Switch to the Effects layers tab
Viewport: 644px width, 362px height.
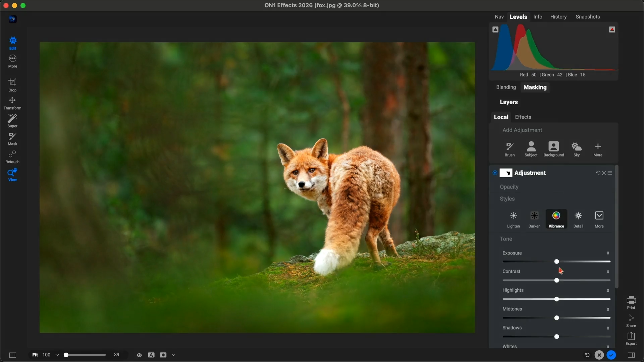523,117
